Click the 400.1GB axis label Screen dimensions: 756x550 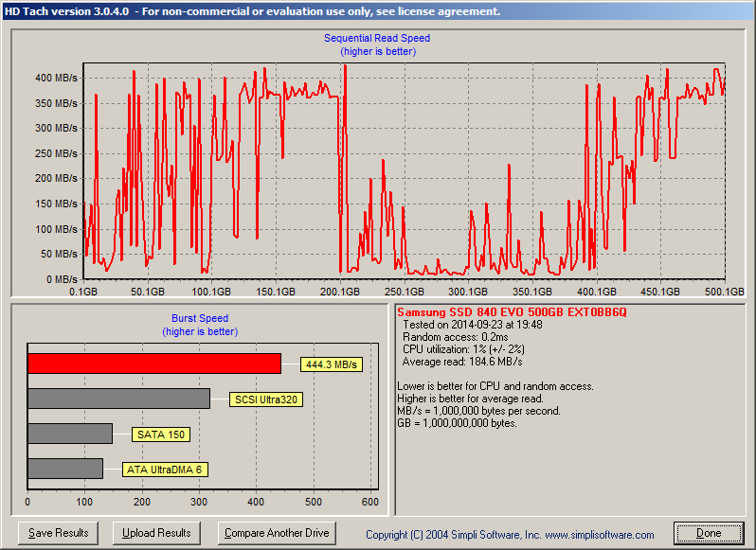[x=597, y=292]
